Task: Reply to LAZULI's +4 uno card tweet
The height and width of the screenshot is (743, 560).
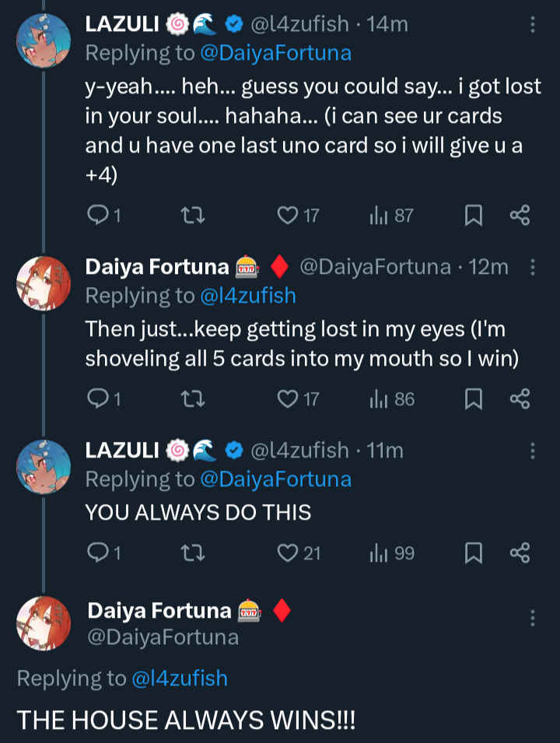Action: 97,216
